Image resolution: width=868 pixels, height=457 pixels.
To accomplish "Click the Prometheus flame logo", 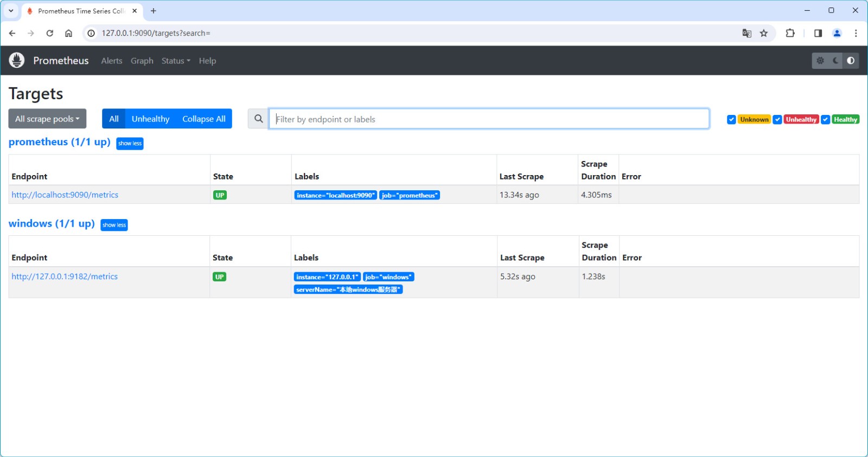I will coord(17,60).
